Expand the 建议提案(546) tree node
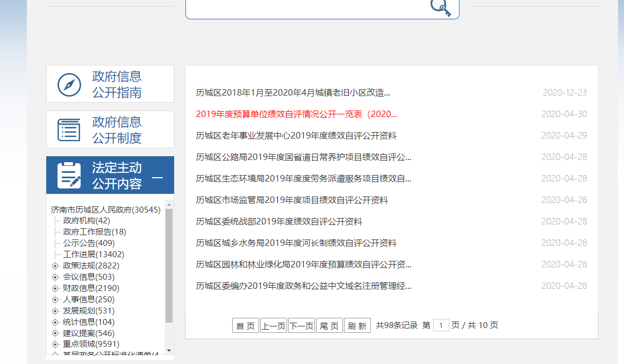624x364 pixels. [x=55, y=333]
